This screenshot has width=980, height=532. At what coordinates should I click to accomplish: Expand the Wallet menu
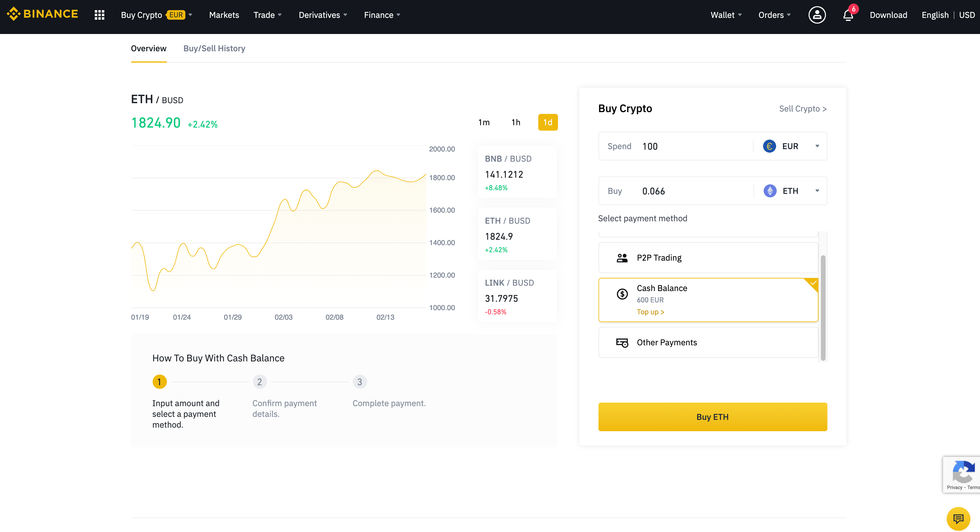726,15
